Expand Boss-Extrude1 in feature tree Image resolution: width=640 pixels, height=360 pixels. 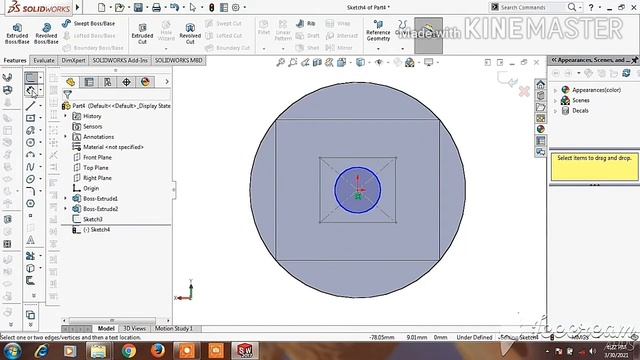(65, 198)
